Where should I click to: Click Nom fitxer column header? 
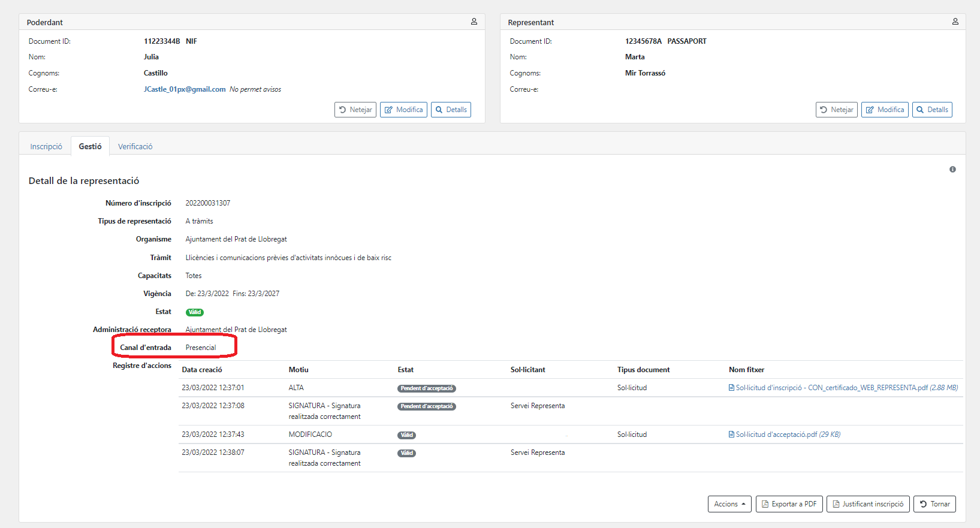pos(747,370)
